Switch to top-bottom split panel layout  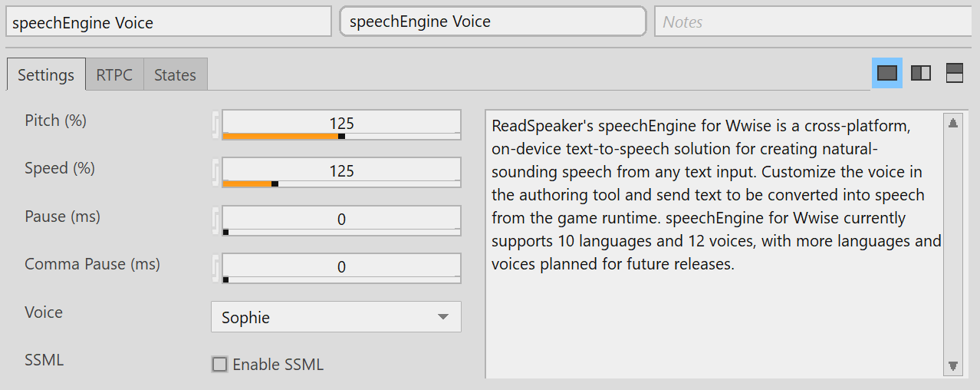[954, 73]
